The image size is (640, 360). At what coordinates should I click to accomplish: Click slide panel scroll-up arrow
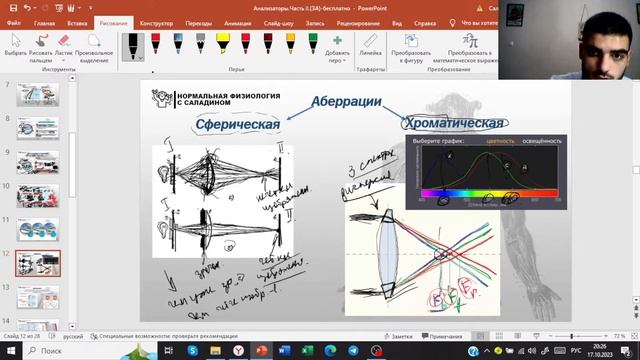[72, 78]
